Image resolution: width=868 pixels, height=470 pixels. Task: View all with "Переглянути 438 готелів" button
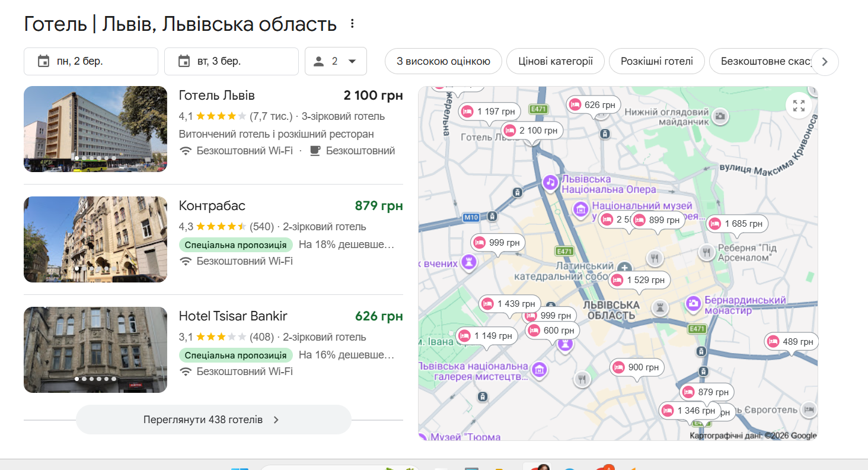(213, 420)
